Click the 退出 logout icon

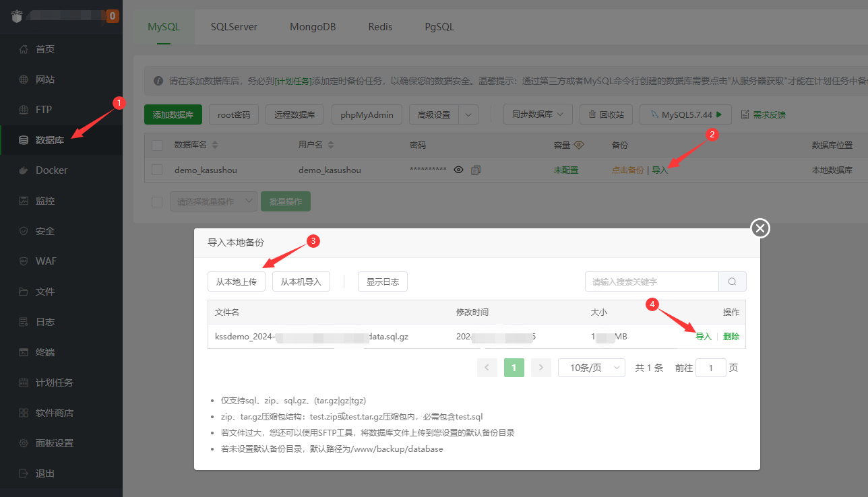24,473
